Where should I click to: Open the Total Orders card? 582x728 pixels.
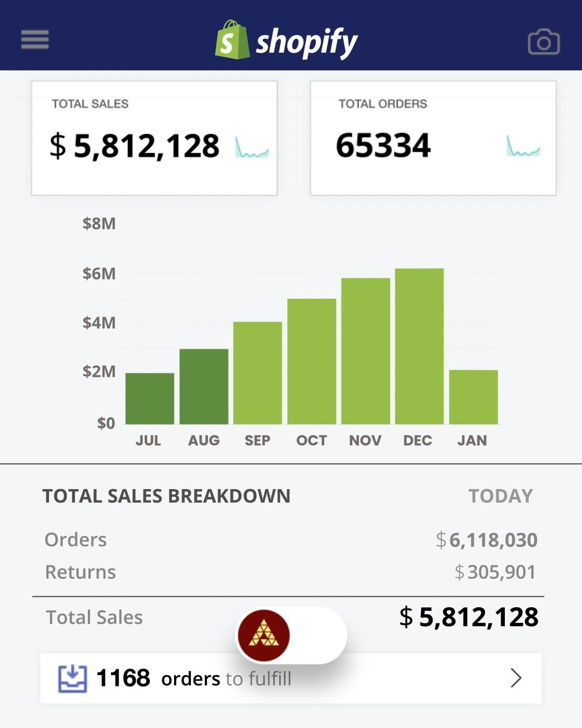click(433, 138)
